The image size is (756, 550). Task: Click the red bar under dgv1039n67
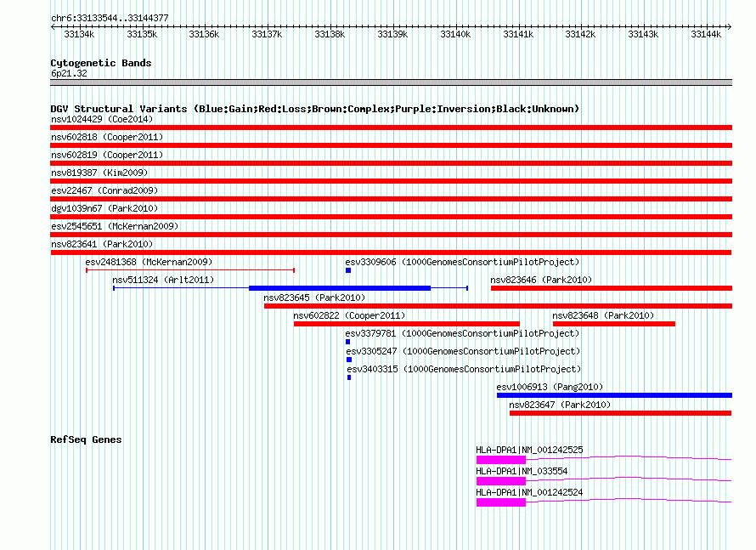[391, 217]
